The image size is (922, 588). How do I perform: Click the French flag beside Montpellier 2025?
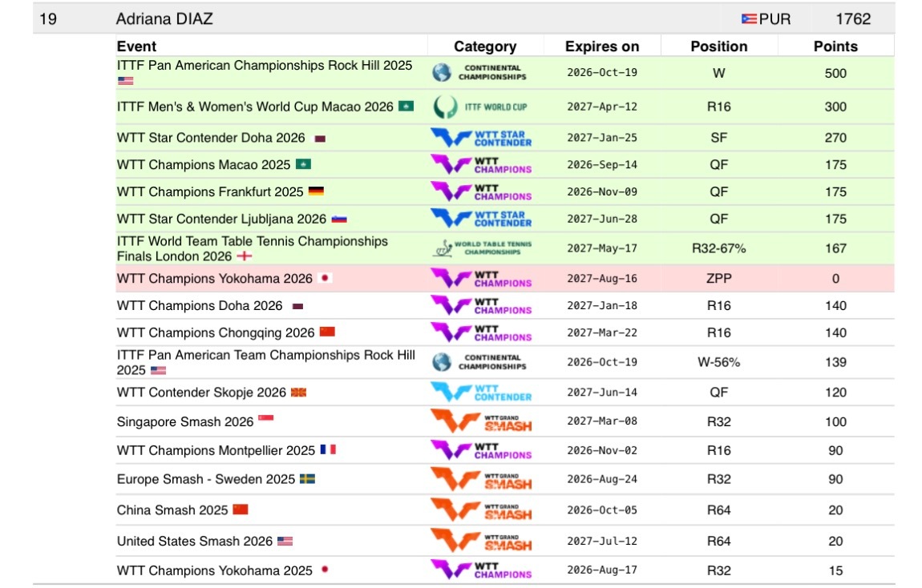click(x=328, y=450)
